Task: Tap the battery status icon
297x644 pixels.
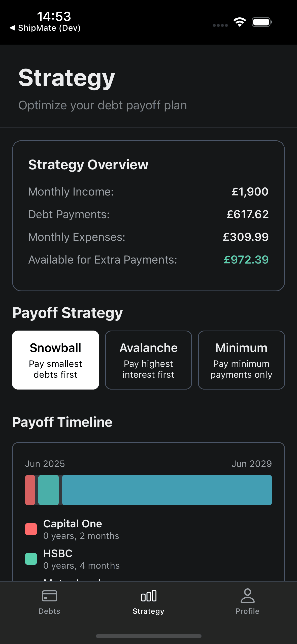Action: click(x=262, y=22)
